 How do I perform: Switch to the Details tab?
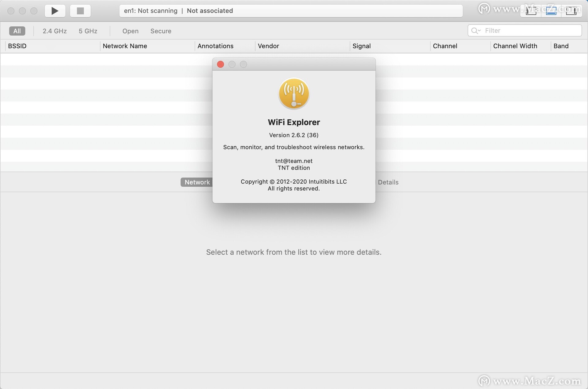(388, 182)
